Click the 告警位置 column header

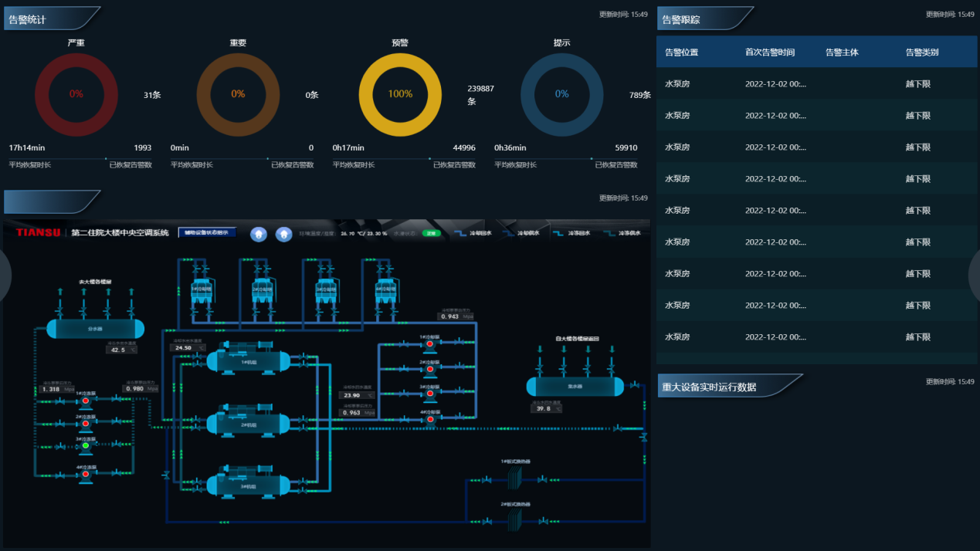coord(681,52)
